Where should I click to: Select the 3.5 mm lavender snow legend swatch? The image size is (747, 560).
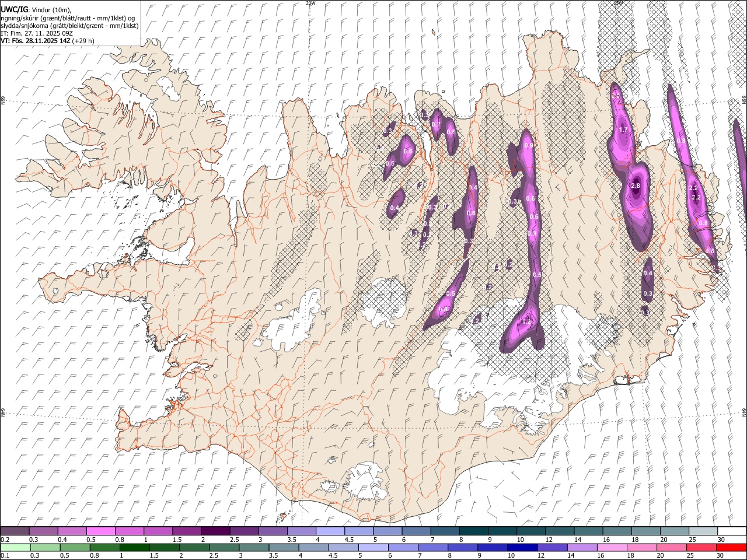click(301, 531)
